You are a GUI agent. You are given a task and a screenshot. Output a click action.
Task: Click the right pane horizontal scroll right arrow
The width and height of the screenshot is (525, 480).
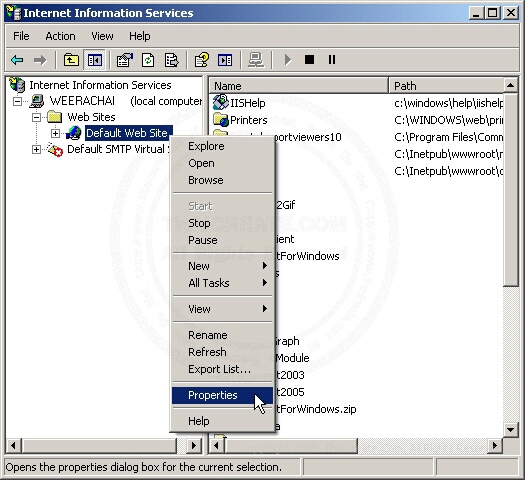click(x=495, y=446)
